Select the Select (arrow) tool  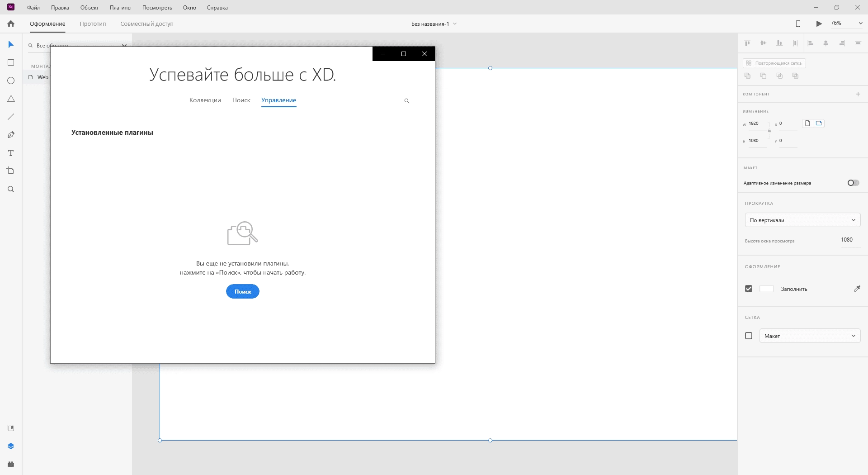(x=11, y=44)
